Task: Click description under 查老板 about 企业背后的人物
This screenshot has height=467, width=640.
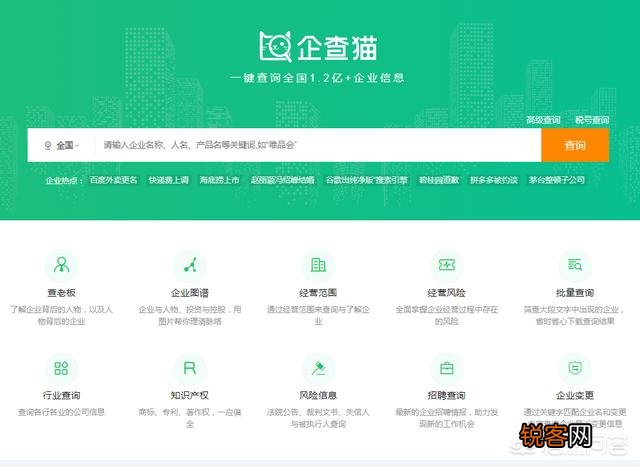Action: pyautogui.click(x=62, y=315)
